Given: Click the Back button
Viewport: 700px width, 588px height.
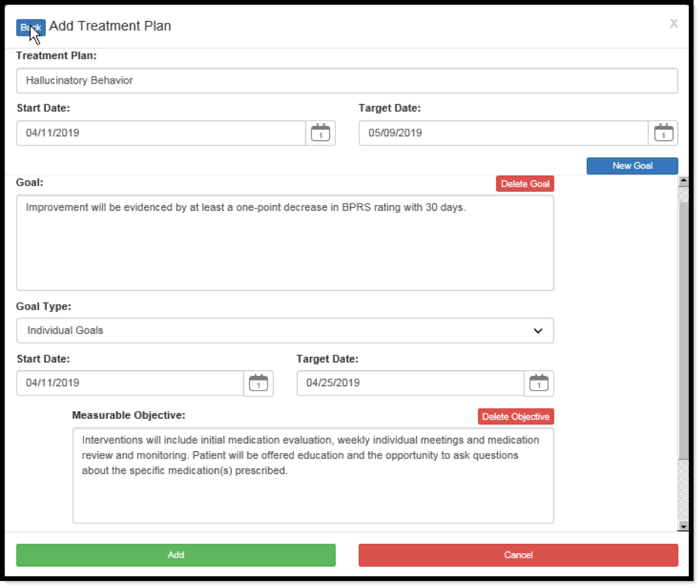Looking at the screenshot, I should pyautogui.click(x=30, y=27).
